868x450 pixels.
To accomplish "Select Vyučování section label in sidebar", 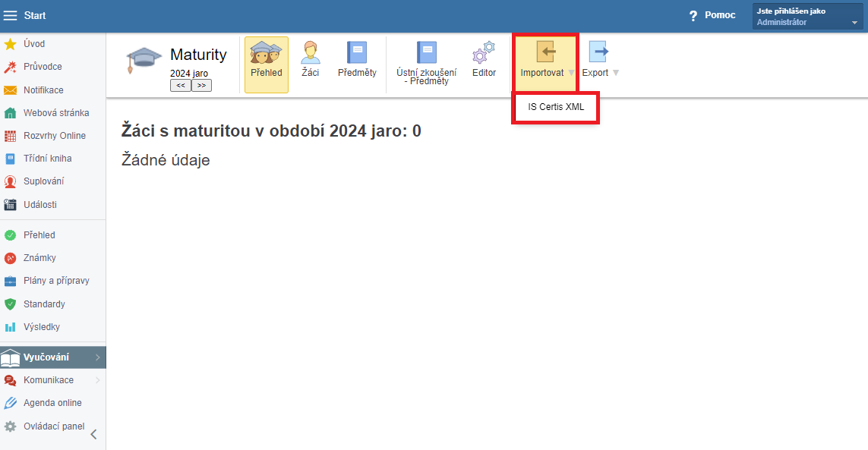I will tap(46, 357).
